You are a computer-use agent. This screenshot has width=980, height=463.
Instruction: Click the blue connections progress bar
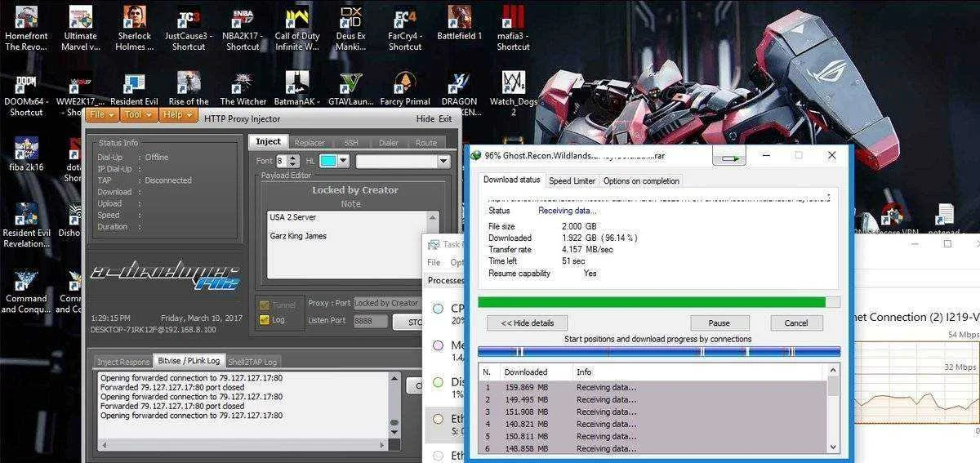click(658, 352)
